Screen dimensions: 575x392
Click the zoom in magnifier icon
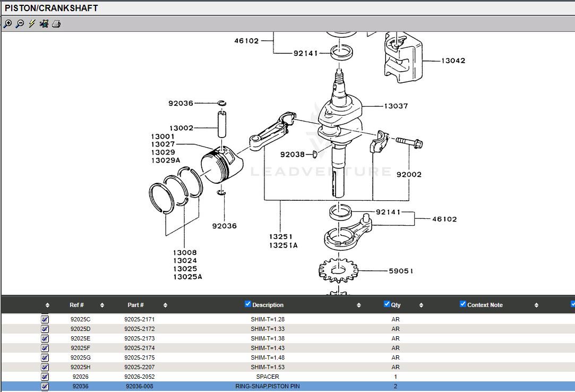(x=7, y=24)
